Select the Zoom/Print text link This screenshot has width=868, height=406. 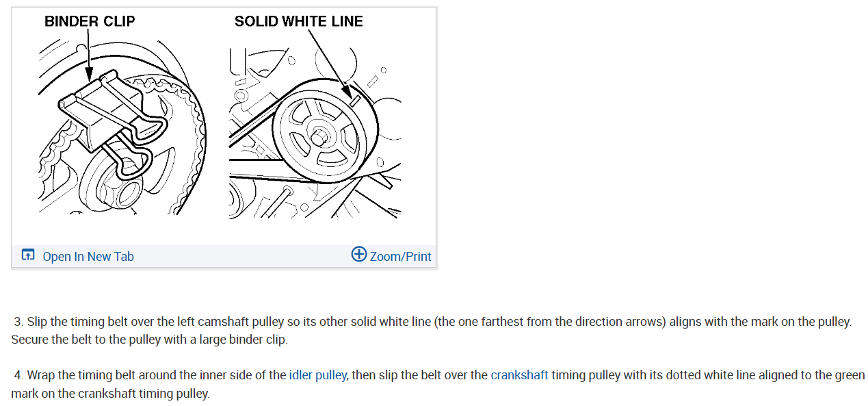click(400, 257)
